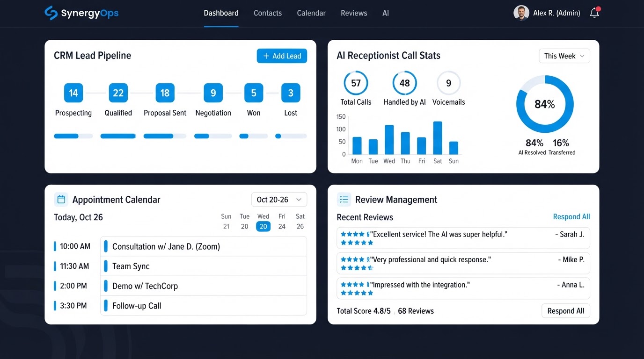This screenshot has width=644, height=359.
Task: Select highlighted Wed 20 calendar day
Action: click(263, 226)
